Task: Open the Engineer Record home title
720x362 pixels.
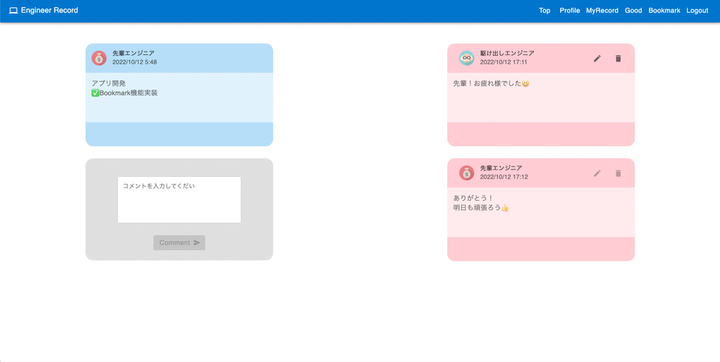Action: (x=50, y=10)
